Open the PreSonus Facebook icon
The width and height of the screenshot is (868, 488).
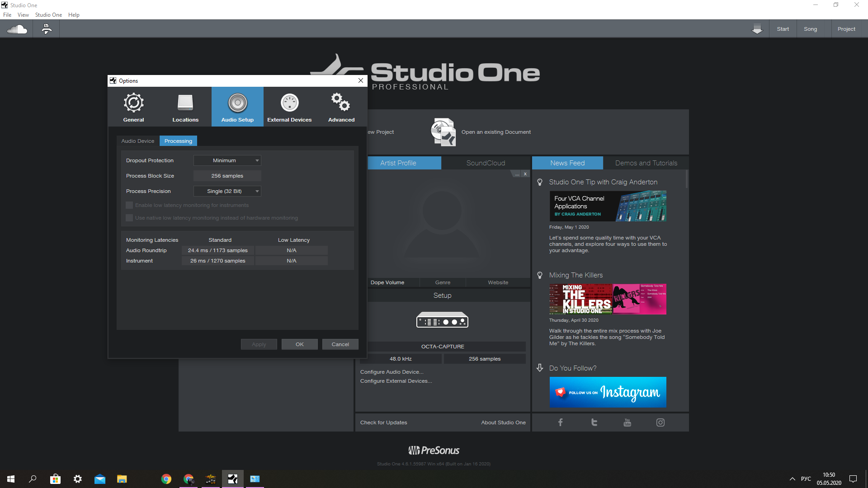(x=560, y=422)
